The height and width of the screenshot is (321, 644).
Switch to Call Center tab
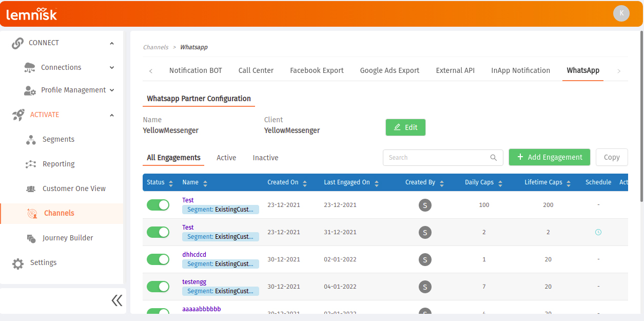point(256,71)
